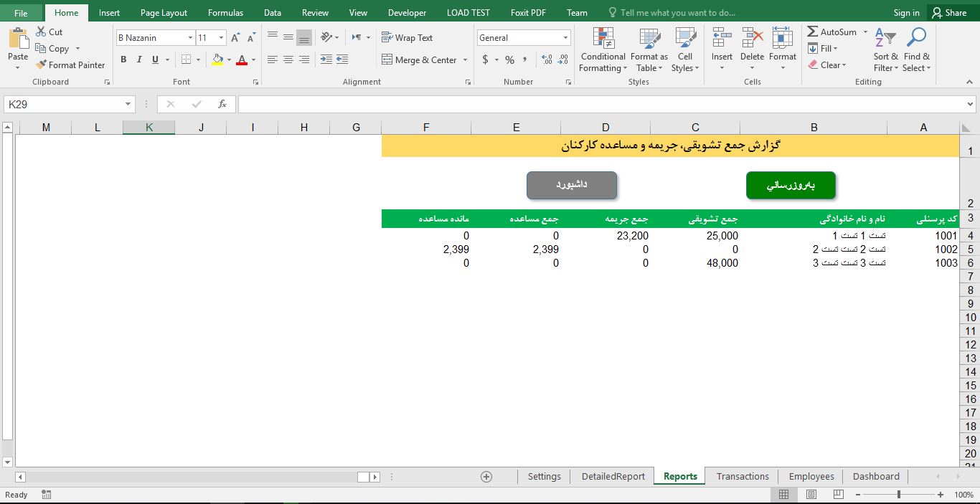Click the Sign in link
Viewport: 980px width, 504px height.
[x=906, y=12]
